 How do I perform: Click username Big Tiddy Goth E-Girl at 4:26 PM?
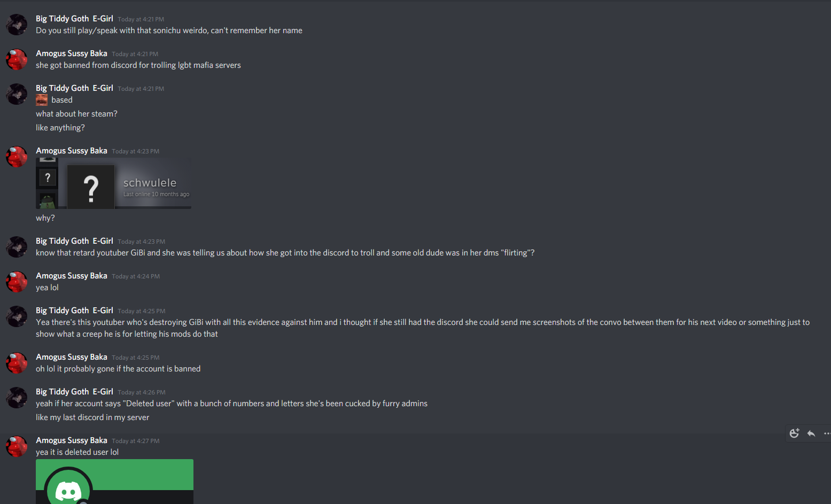[74, 392]
